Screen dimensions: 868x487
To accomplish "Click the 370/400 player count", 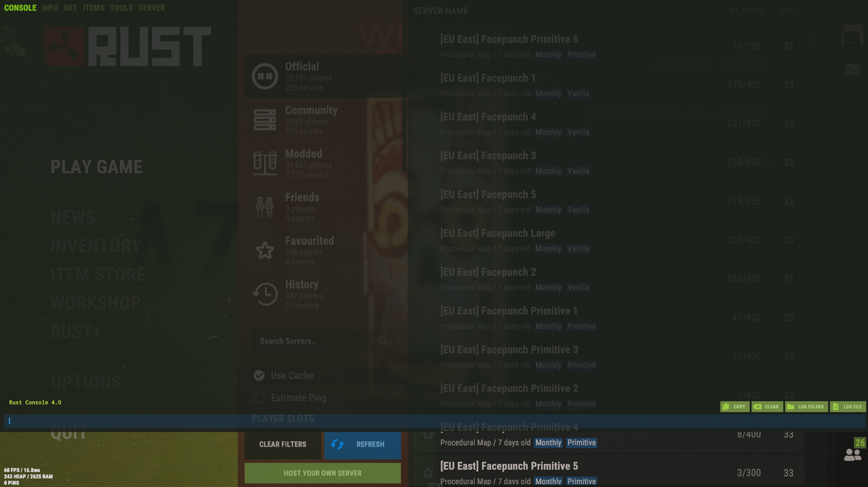I will click(744, 85).
